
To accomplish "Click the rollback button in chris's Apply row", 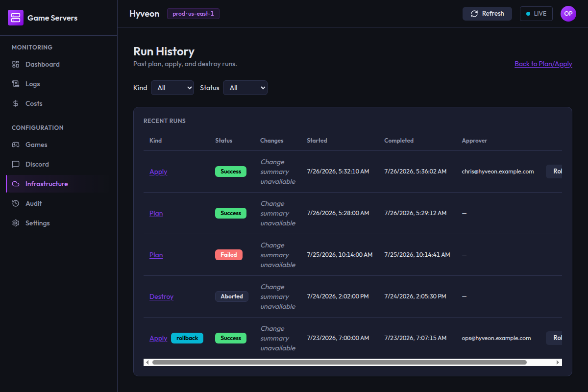I will coord(554,171).
